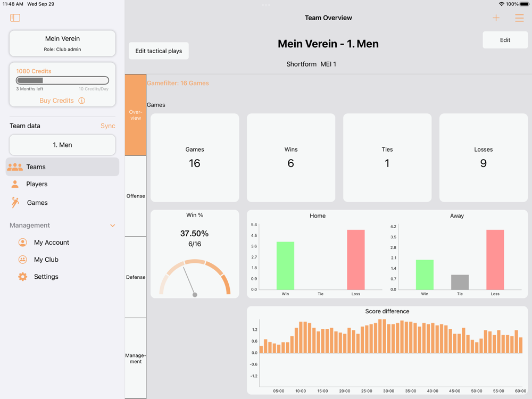Switch to the Management vertical tab
The image size is (532, 399).
136,358
